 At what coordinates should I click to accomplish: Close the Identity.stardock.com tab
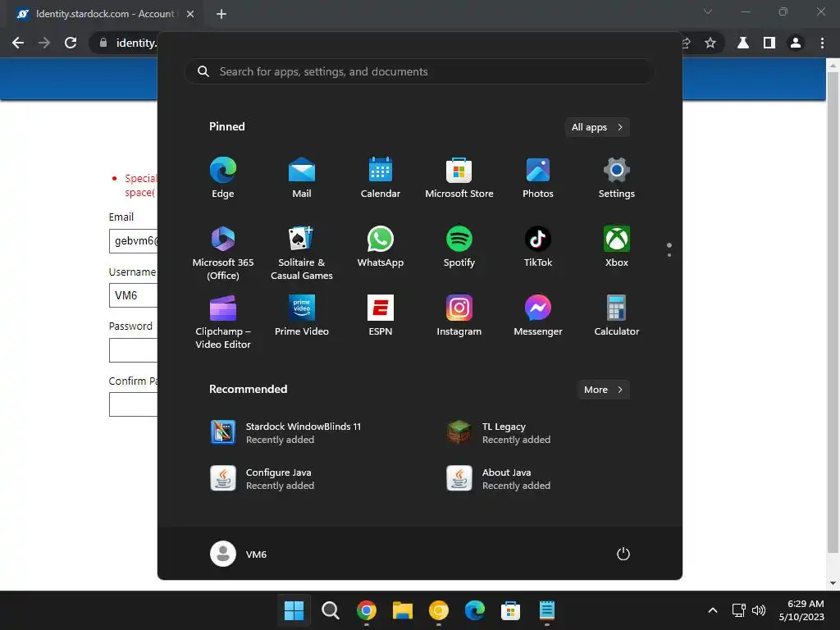pos(190,14)
